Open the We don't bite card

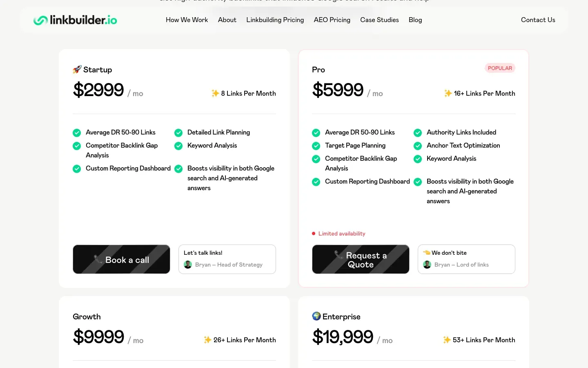(466, 259)
